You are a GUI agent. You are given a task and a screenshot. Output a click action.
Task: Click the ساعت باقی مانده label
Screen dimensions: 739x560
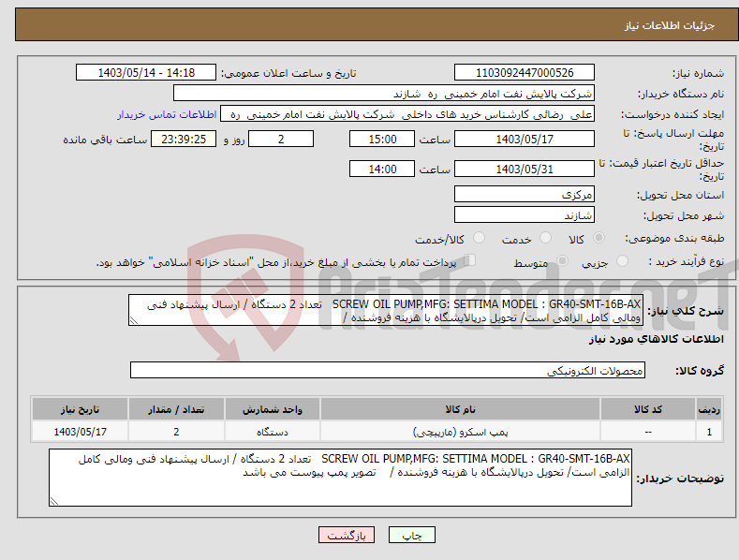pos(105,140)
